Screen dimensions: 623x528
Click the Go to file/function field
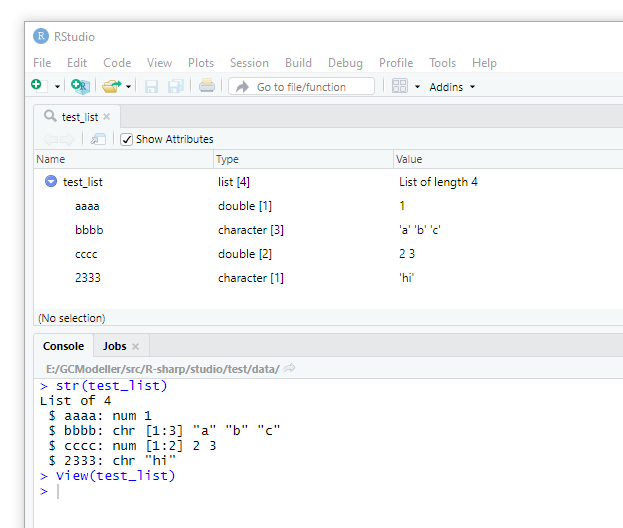(x=301, y=87)
